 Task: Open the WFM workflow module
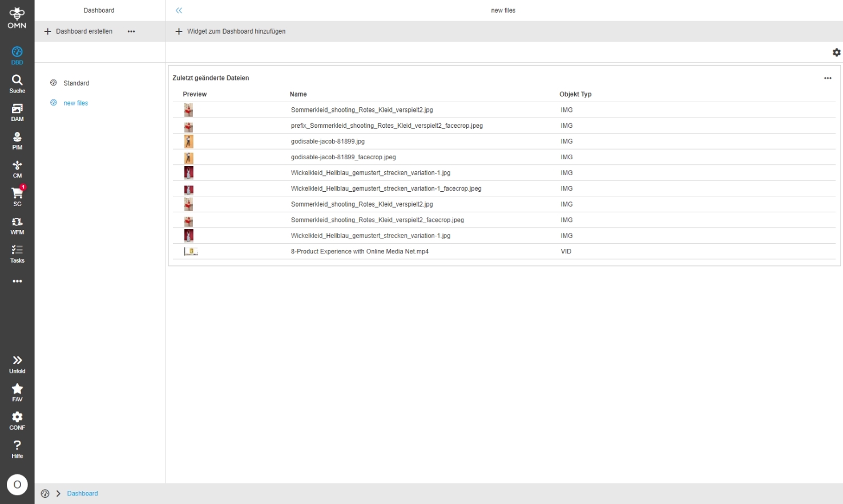coord(17,225)
